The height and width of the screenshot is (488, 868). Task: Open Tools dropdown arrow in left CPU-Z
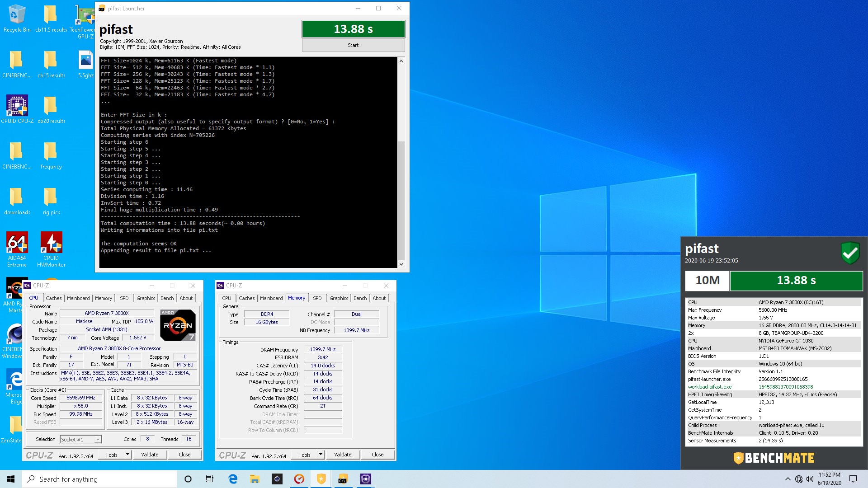pos(128,455)
